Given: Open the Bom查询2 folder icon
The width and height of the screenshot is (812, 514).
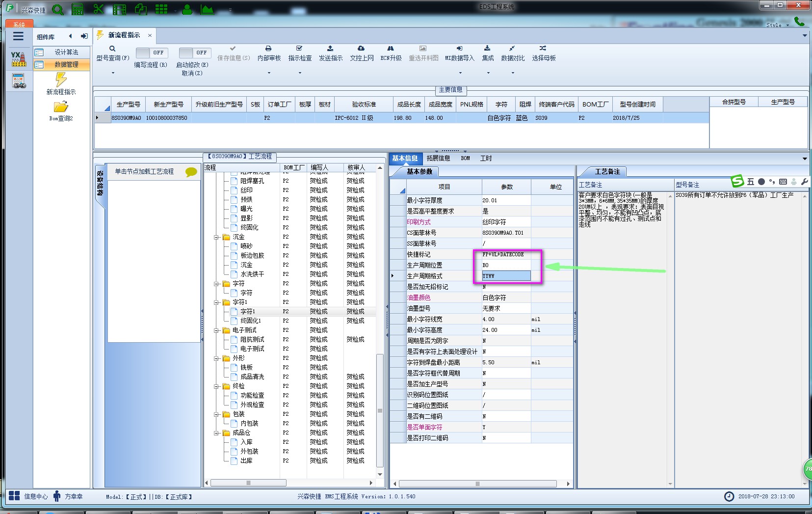Looking at the screenshot, I should (61, 107).
